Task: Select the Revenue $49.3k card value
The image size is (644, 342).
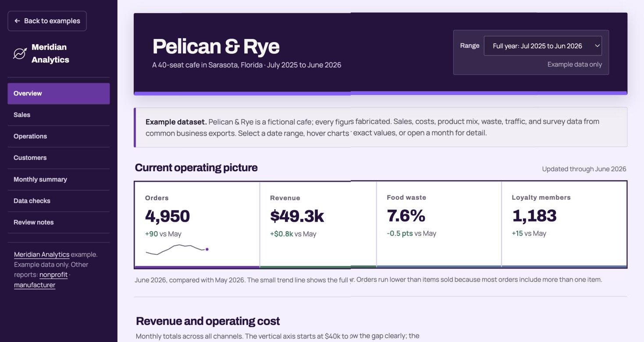Action: [297, 216]
